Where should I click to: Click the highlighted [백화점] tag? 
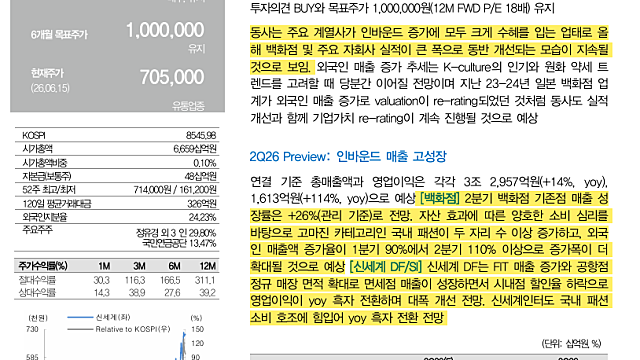point(440,199)
